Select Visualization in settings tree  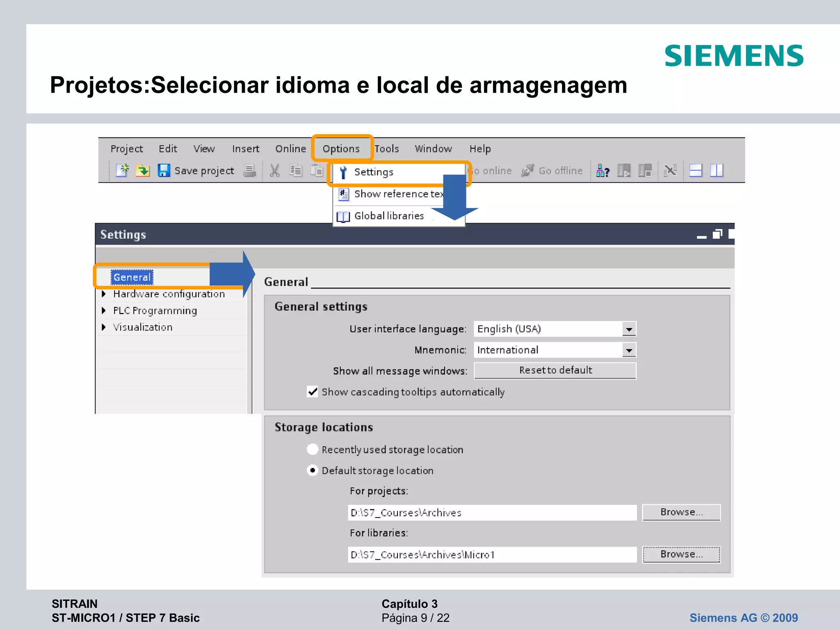(143, 327)
